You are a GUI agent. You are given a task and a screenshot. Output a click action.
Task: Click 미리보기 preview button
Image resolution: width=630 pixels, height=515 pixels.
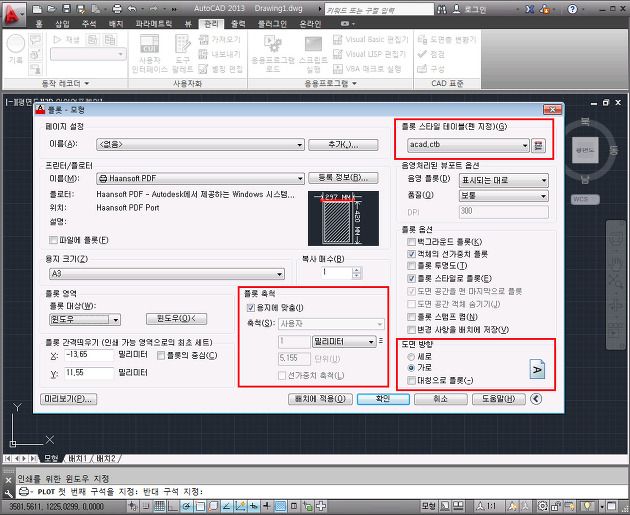(69, 399)
